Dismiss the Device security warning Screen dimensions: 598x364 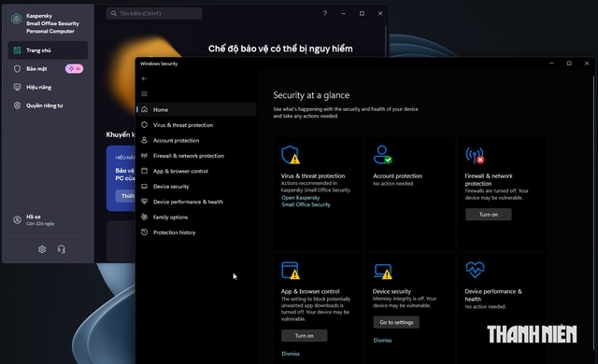click(382, 340)
